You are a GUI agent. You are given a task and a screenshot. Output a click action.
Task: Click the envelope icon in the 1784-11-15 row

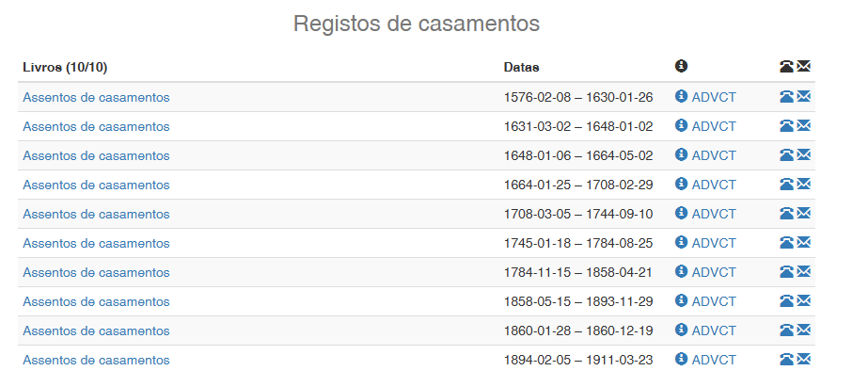(x=804, y=272)
